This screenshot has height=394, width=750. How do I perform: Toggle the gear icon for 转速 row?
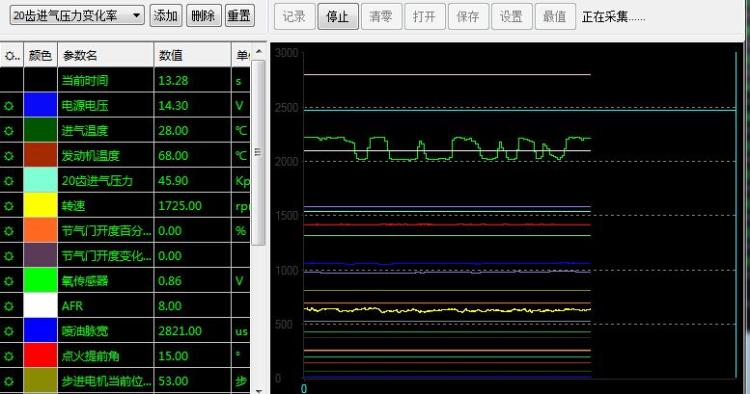click(x=9, y=206)
